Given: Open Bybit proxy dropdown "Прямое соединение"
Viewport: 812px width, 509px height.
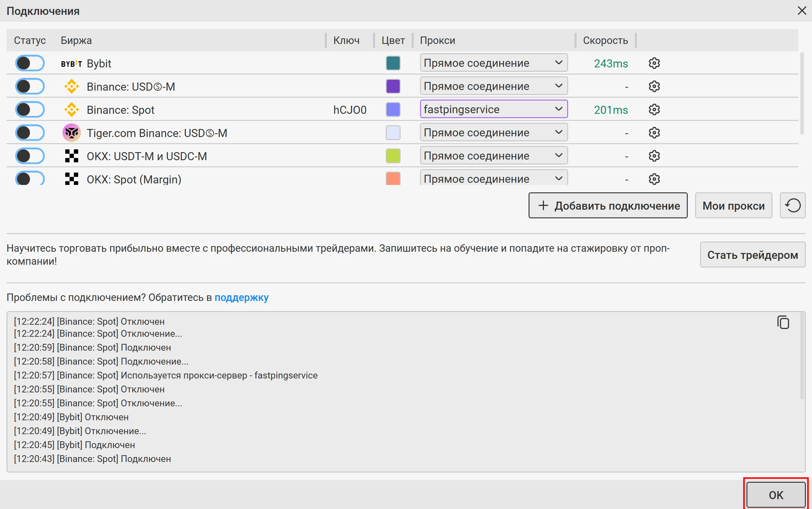Looking at the screenshot, I should coord(493,63).
